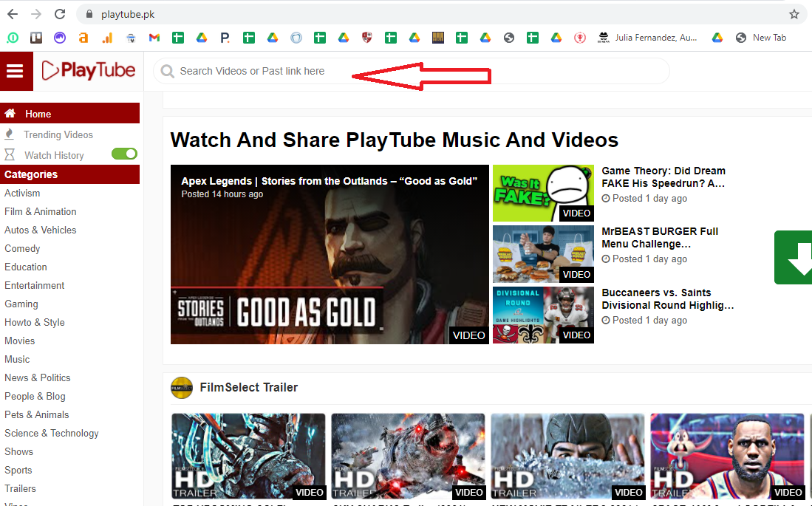Select the Home icon in the sidebar
Viewport: 812px width, 506px height.
click(x=10, y=113)
